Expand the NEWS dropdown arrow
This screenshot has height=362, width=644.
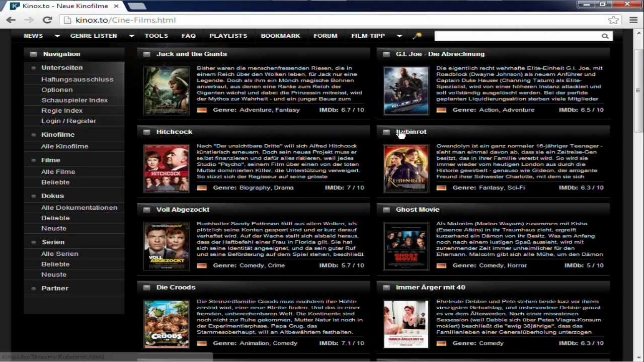57,36
